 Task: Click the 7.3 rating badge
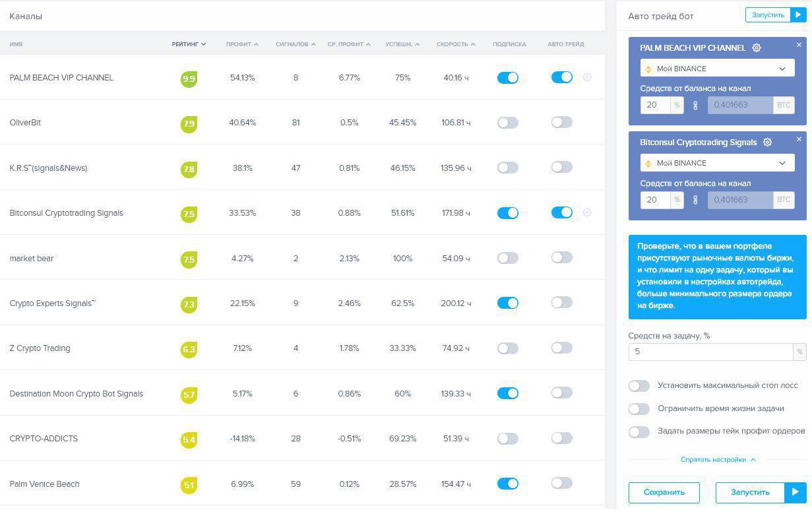coord(189,304)
